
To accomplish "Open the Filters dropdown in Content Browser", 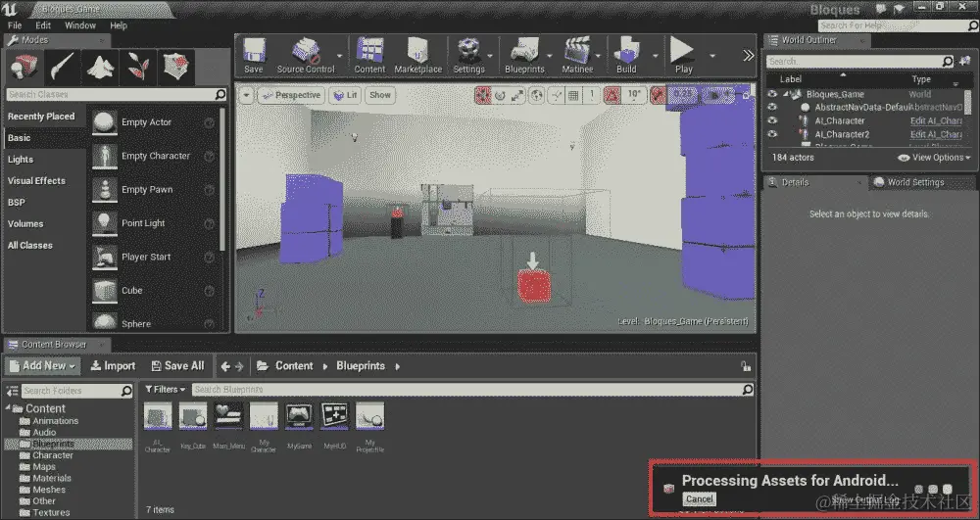I will click(x=165, y=390).
